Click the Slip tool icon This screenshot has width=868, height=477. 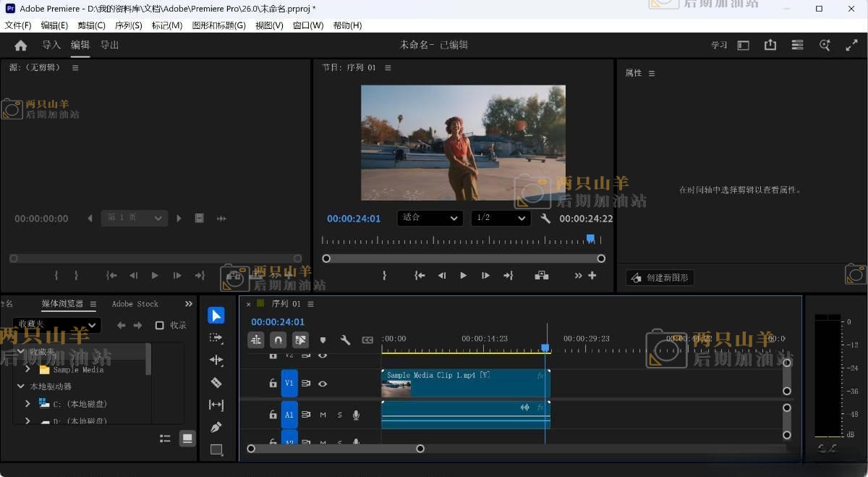click(216, 405)
